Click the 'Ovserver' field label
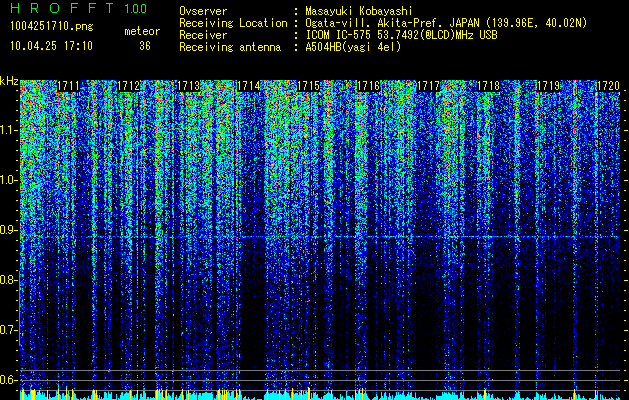This screenshot has height=400, width=629. pos(203,11)
